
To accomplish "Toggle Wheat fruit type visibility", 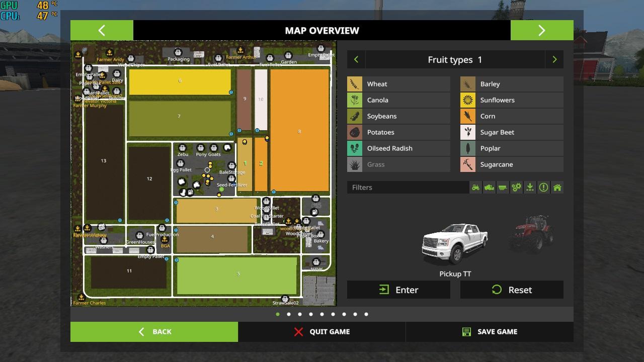I will point(398,84).
